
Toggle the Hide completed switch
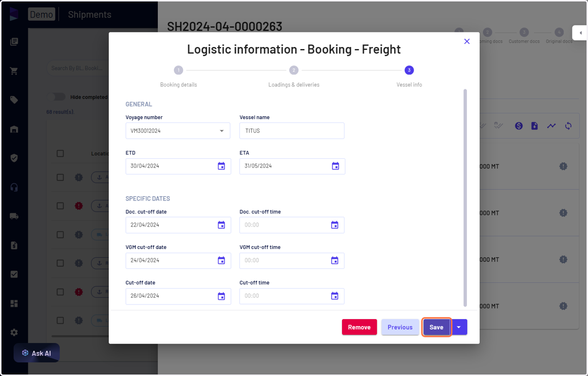[x=56, y=97]
